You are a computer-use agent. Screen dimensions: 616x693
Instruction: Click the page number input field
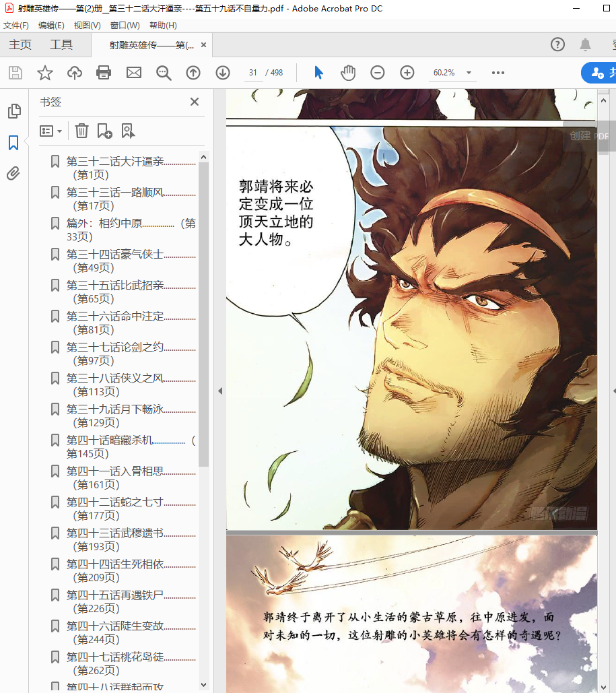coord(253,73)
